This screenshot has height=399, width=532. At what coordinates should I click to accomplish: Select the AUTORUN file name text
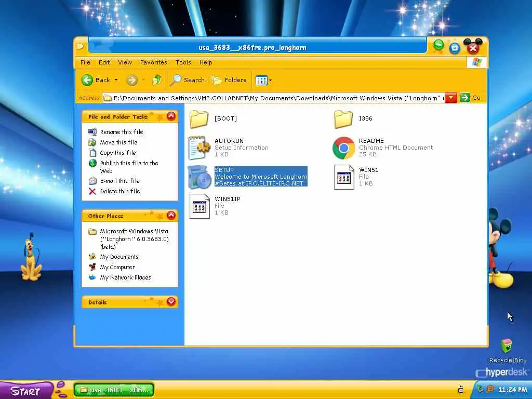pyautogui.click(x=229, y=141)
